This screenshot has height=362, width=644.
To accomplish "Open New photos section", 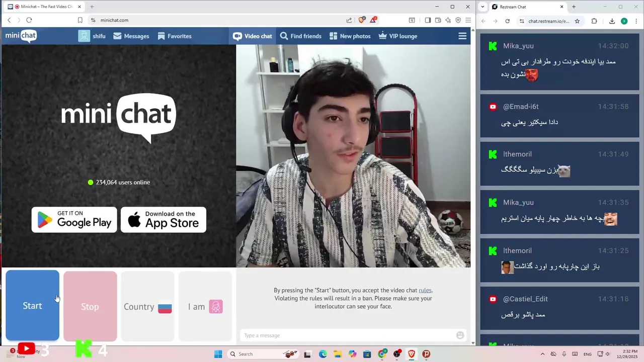I will (x=350, y=36).
